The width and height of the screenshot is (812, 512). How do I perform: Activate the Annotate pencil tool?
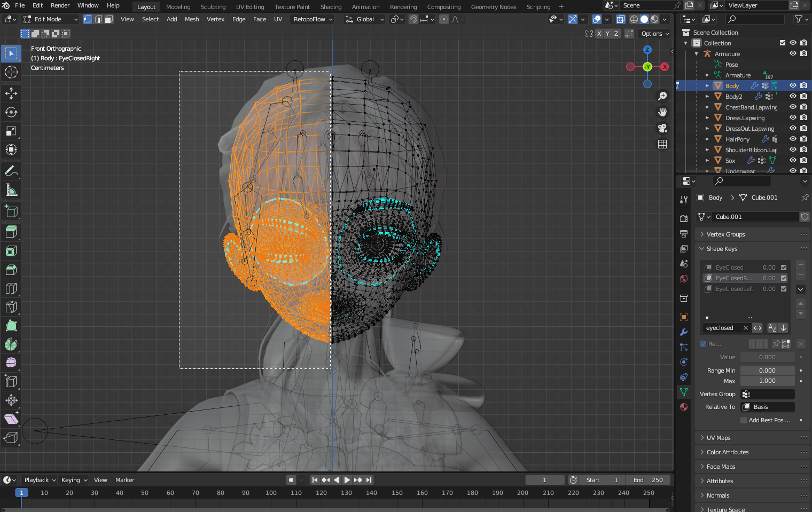pos(11,171)
